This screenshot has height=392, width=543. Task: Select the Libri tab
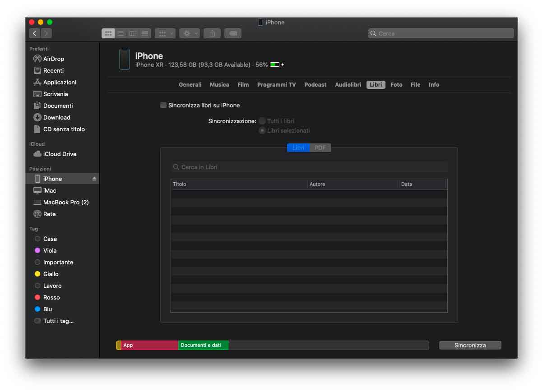(376, 85)
